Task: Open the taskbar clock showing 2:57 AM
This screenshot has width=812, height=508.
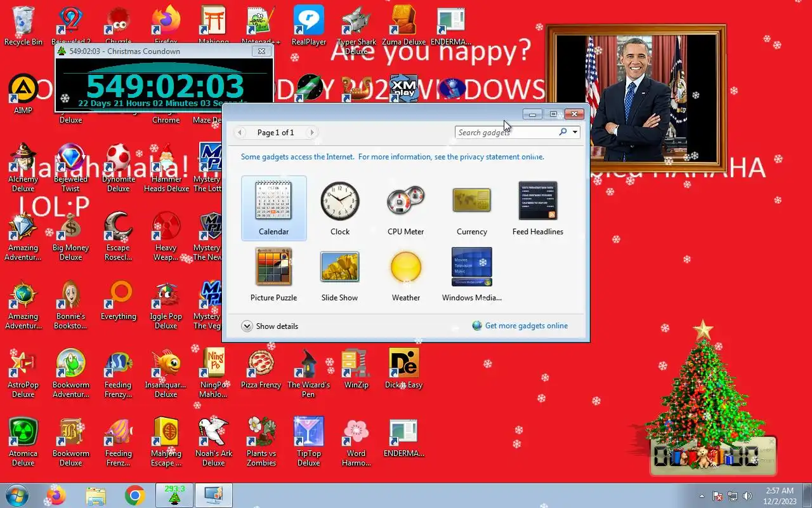Action: 780,496
